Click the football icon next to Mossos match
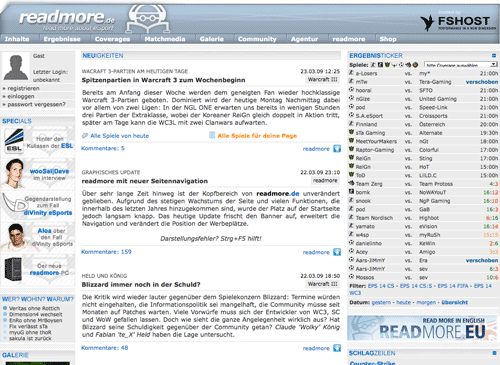The width and height of the screenshot is (500, 365). [351, 277]
